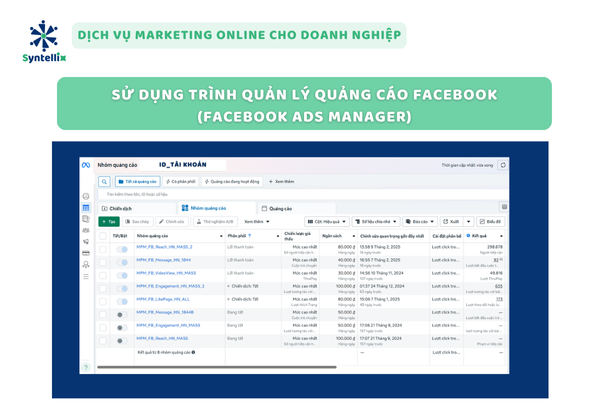This screenshot has height=420, width=594.
Task: Turn on MPM_FB_Engagement_HN_MASS toggle
Action: (122, 328)
